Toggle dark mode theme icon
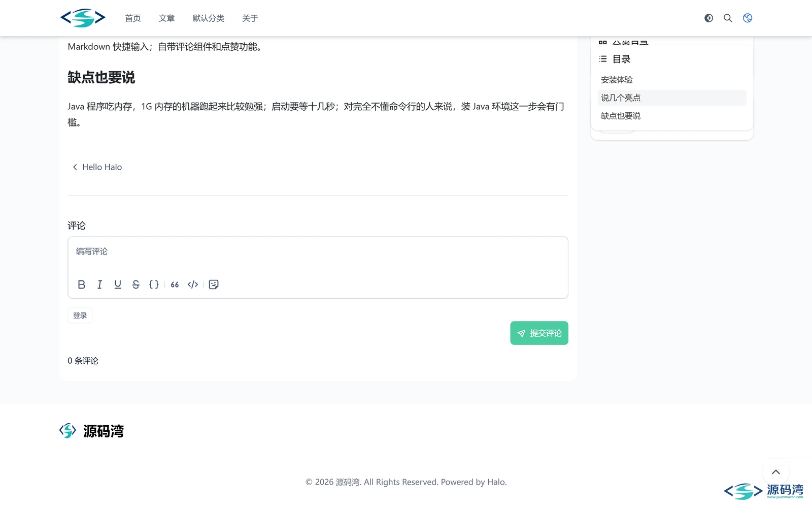 click(708, 18)
